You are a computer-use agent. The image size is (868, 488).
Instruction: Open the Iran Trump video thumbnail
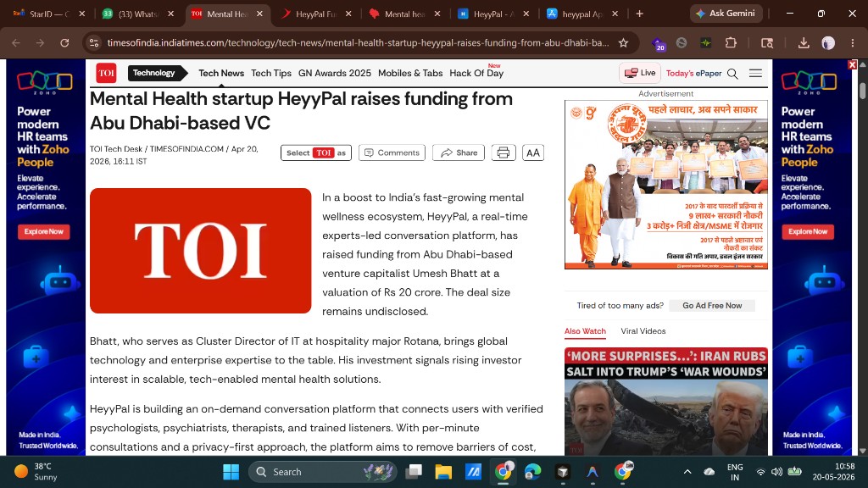(x=666, y=402)
